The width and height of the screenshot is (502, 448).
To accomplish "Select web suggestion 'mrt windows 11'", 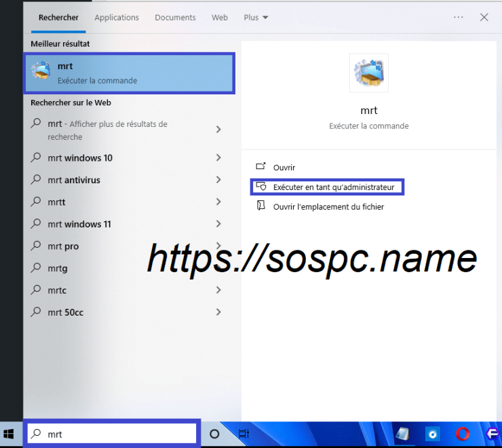I will coord(79,224).
